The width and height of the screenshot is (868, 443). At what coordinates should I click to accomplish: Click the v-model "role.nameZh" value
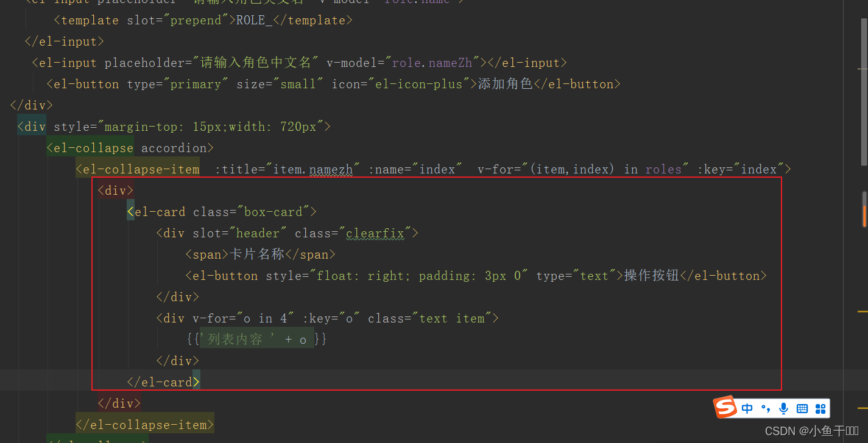point(432,63)
